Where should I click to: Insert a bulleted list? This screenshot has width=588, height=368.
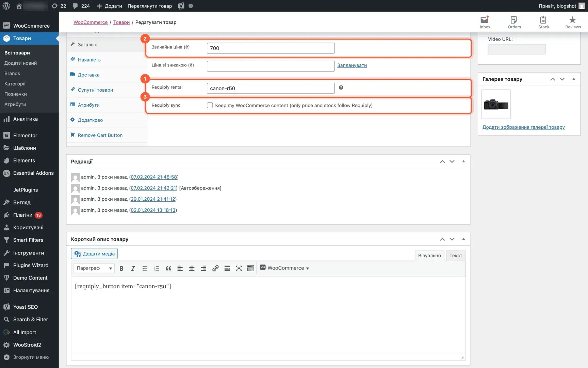145,268
